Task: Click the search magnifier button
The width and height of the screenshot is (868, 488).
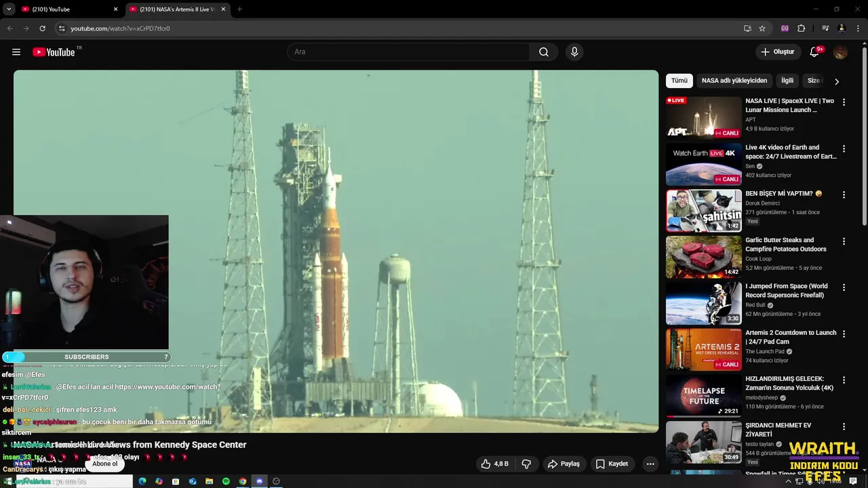Action: (544, 52)
